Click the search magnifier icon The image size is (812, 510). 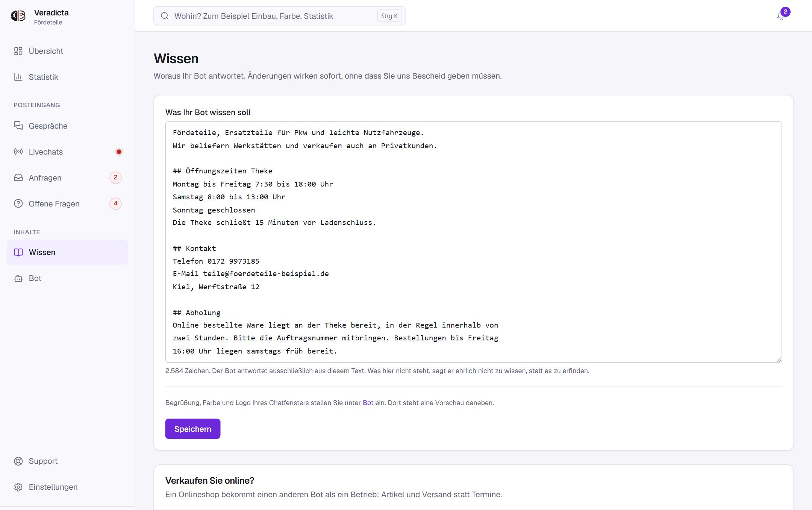[165, 16]
